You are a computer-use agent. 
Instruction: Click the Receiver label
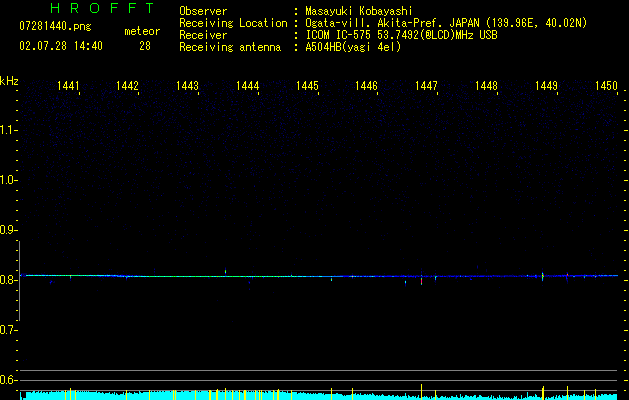pos(203,35)
